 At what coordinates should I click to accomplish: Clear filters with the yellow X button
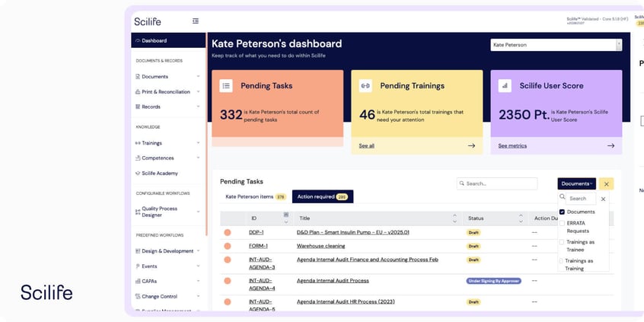pos(606,183)
